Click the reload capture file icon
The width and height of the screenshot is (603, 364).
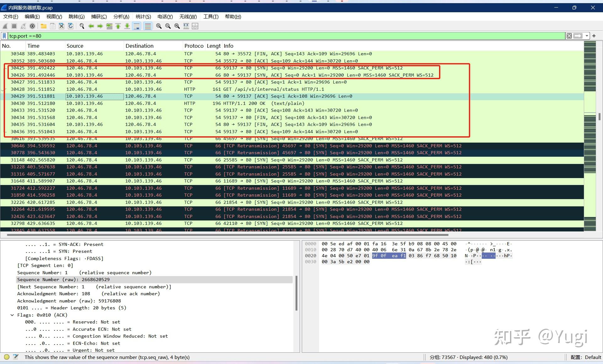click(x=71, y=26)
